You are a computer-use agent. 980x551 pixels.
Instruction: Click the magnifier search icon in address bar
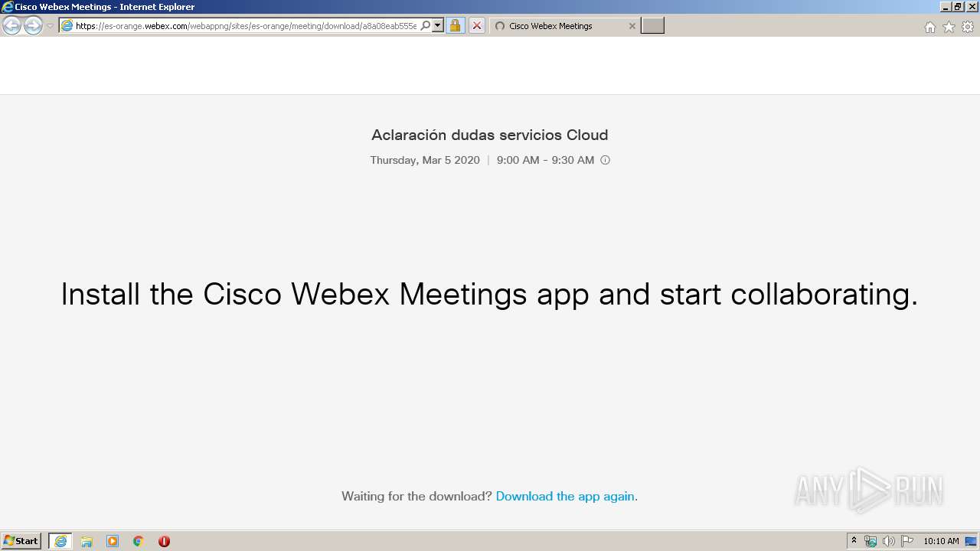(x=426, y=26)
